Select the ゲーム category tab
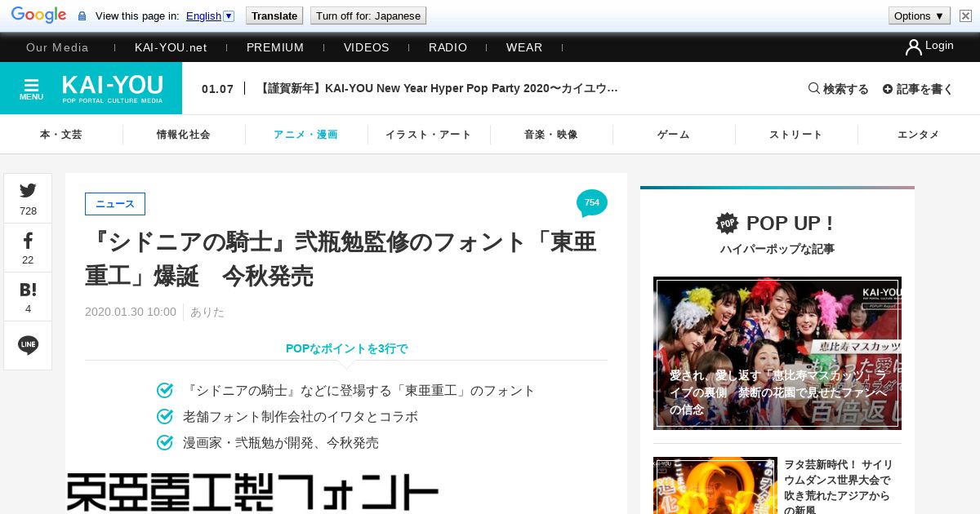Screen dimensions: 980x514 point(674,135)
